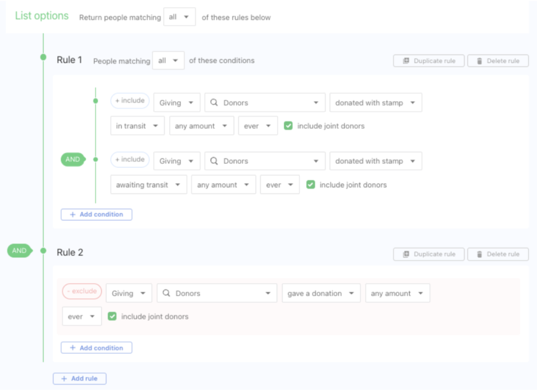Toggle the exclude pill in Rule 2

pos(82,291)
